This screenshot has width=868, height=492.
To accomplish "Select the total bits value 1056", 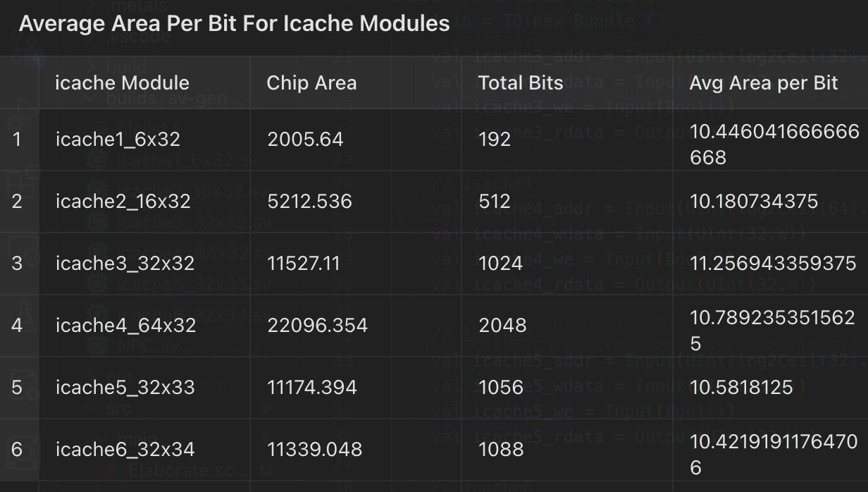I will [x=500, y=388].
